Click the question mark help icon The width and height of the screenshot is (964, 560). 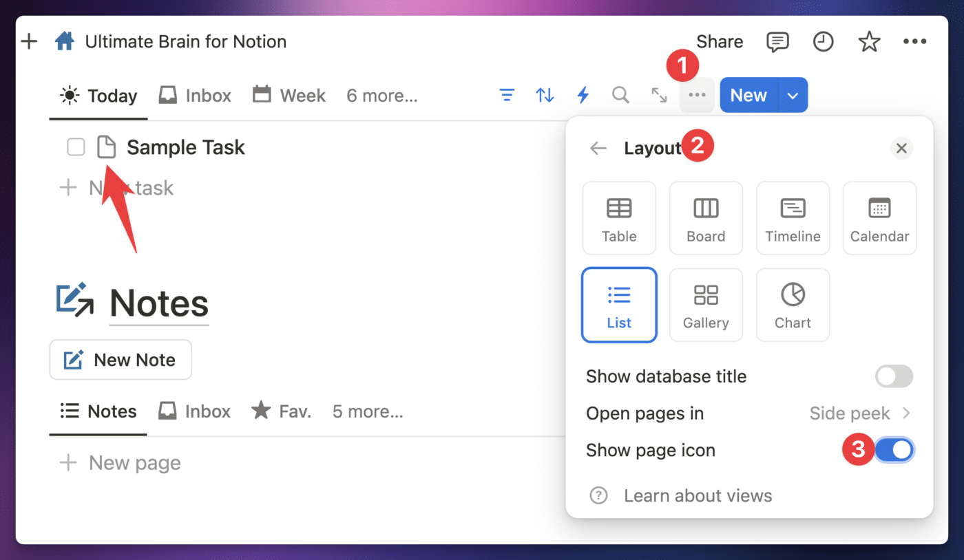pos(599,495)
